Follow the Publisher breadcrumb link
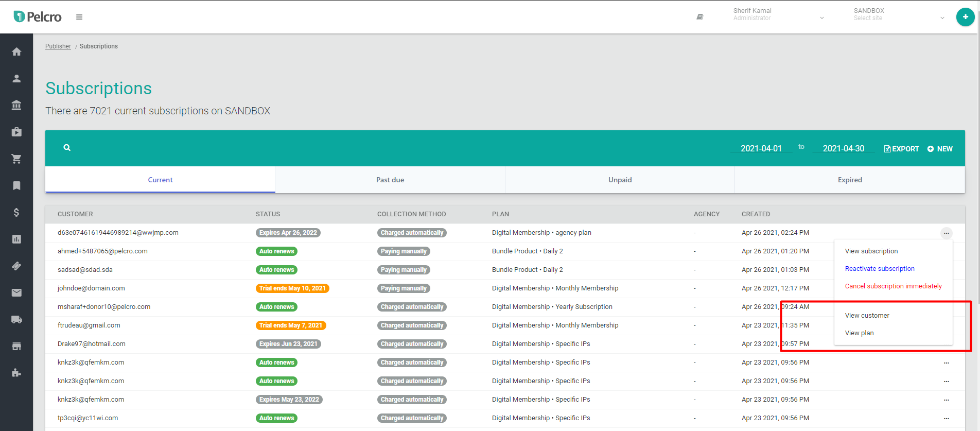980x431 pixels. pyautogui.click(x=58, y=46)
